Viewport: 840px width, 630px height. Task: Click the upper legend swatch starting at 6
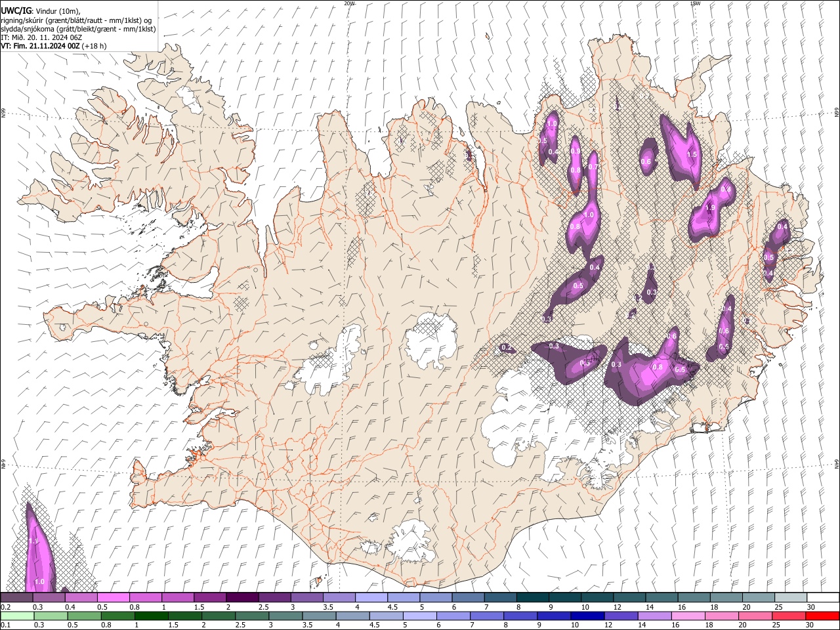[467, 598]
